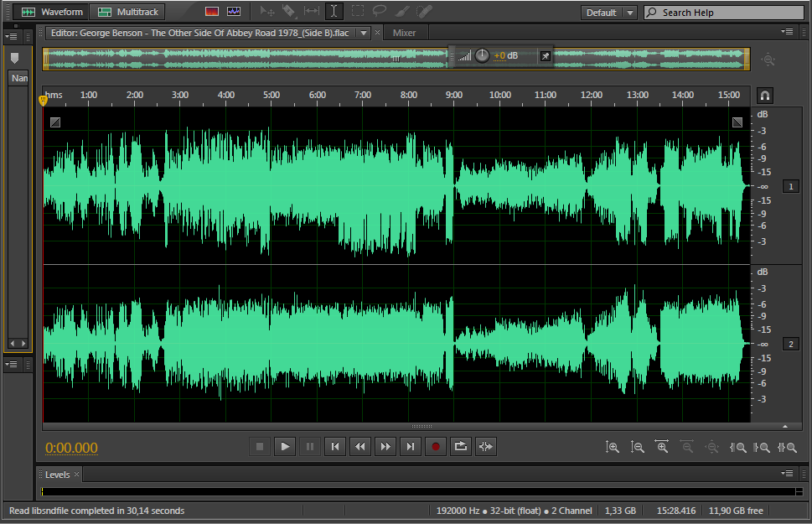Click the 0:00.000 time display
The height and width of the screenshot is (524, 812).
pos(71,448)
